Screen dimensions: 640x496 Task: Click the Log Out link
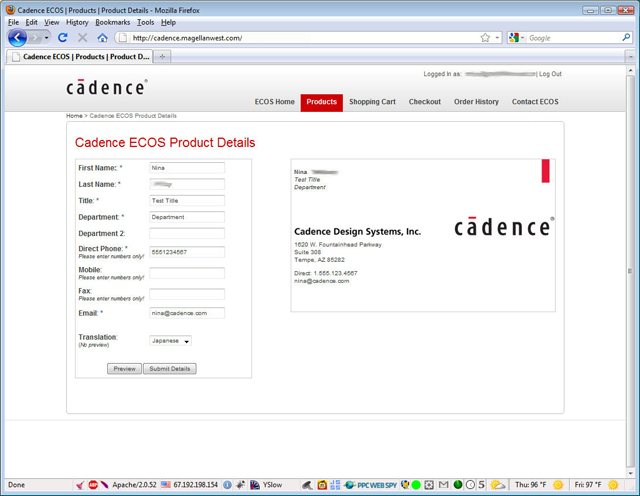click(550, 74)
